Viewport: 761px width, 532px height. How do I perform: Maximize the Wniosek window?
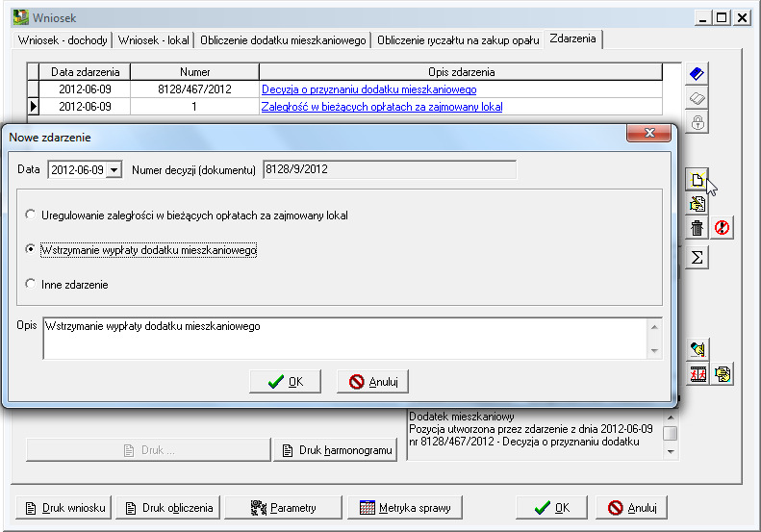[722, 18]
